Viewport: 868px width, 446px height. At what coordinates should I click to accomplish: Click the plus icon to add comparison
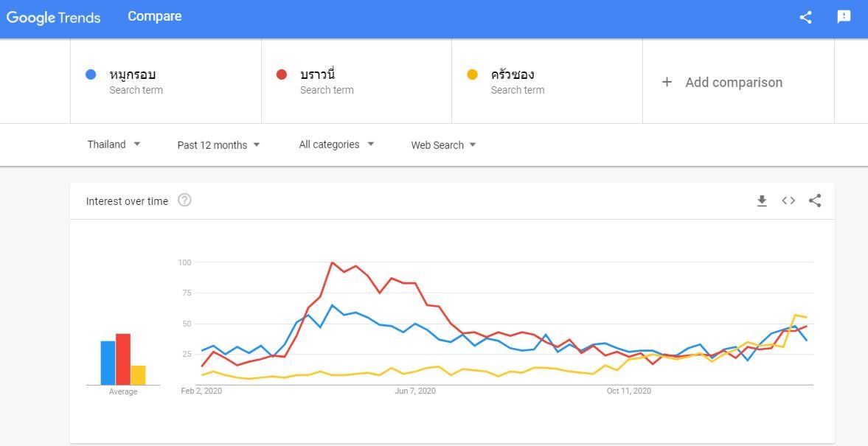tap(667, 82)
